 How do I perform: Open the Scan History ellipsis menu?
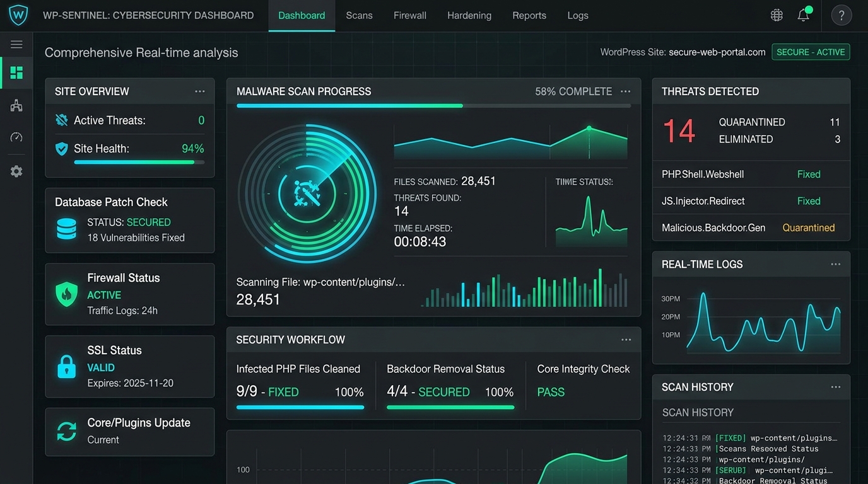[836, 387]
